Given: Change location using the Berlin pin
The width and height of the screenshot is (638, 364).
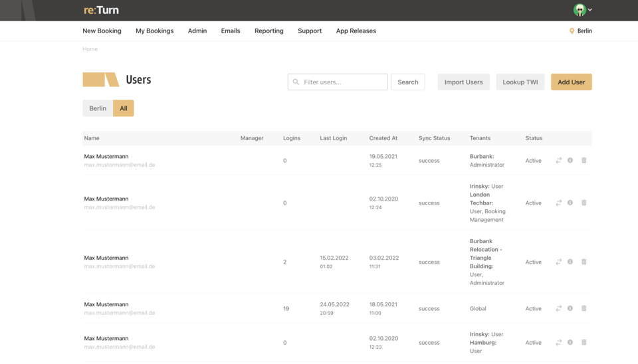Looking at the screenshot, I should coord(581,31).
